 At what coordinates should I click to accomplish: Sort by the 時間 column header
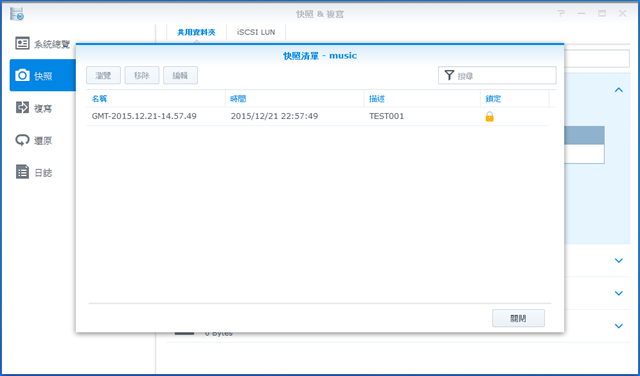coord(294,99)
